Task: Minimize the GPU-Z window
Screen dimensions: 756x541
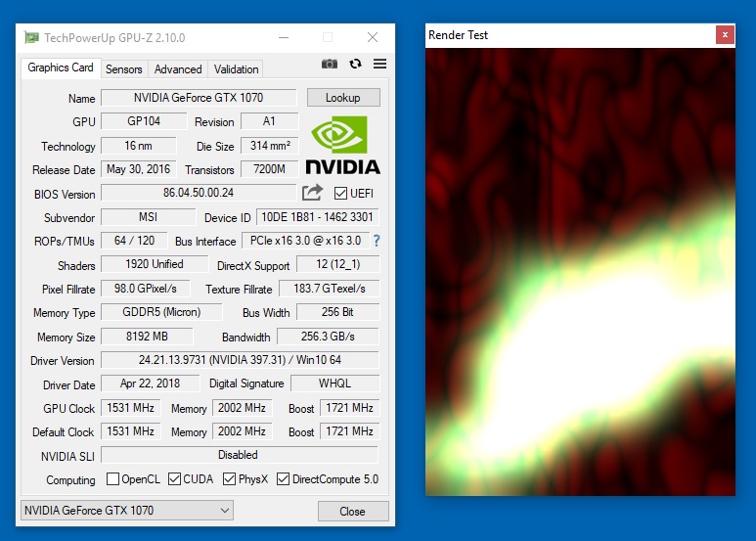Action: click(x=284, y=37)
